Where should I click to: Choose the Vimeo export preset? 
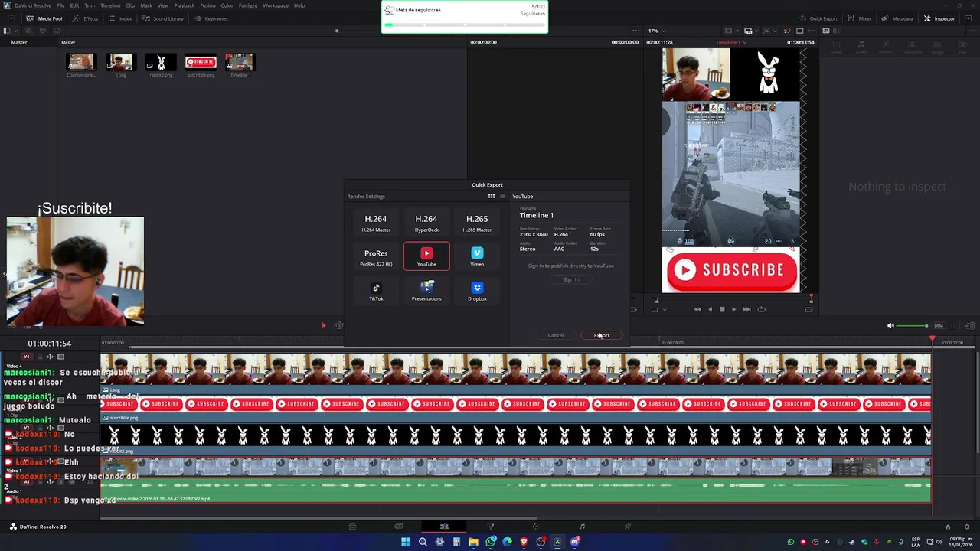pyautogui.click(x=477, y=257)
